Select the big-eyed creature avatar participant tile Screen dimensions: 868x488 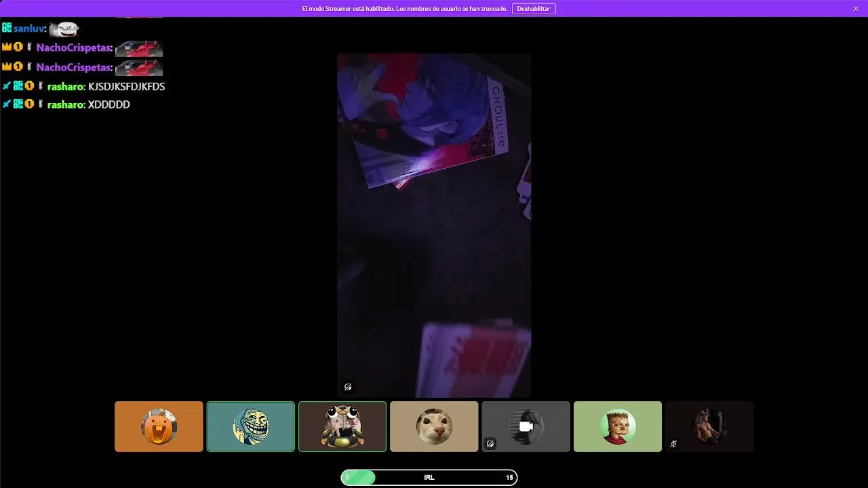click(x=342, y=426)
